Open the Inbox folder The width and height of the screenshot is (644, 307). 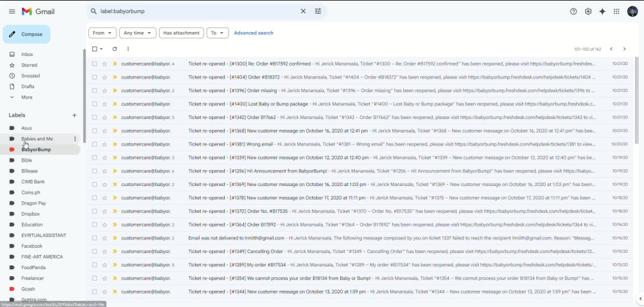tap(27, 54)
